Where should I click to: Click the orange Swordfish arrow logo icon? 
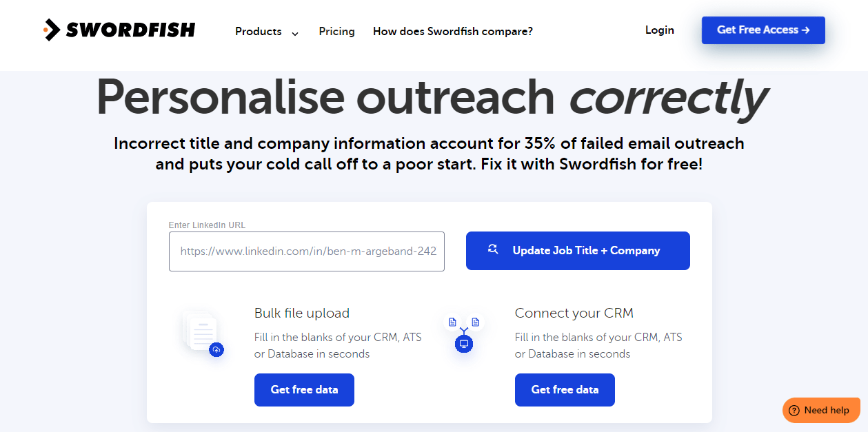coord(50,30)
